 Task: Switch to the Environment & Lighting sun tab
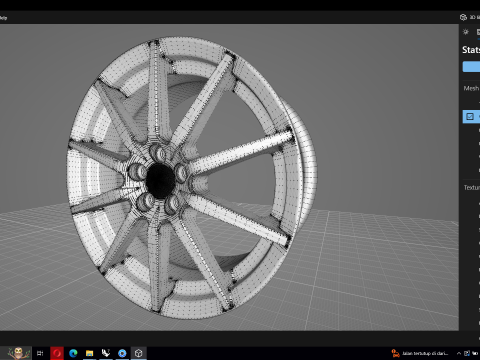[x=466, y=32]
